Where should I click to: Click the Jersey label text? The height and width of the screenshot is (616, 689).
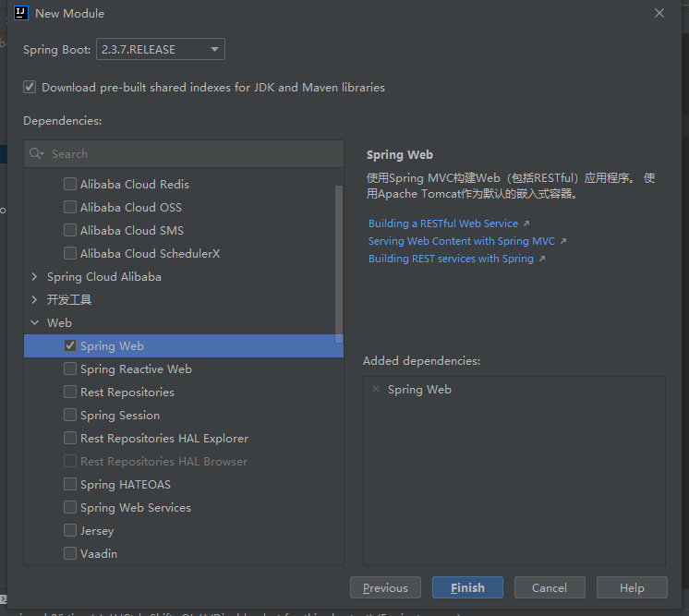pos(97,531)
